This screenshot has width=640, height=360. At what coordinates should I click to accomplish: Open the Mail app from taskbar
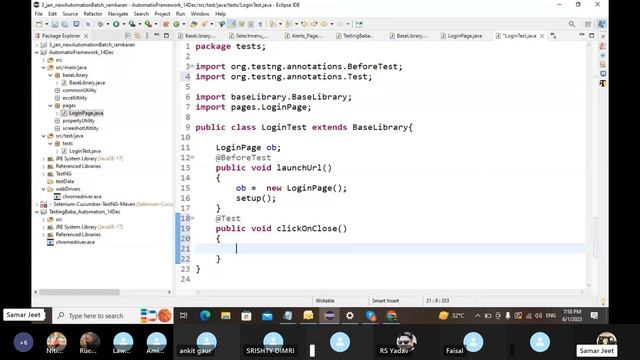(267, 316)
